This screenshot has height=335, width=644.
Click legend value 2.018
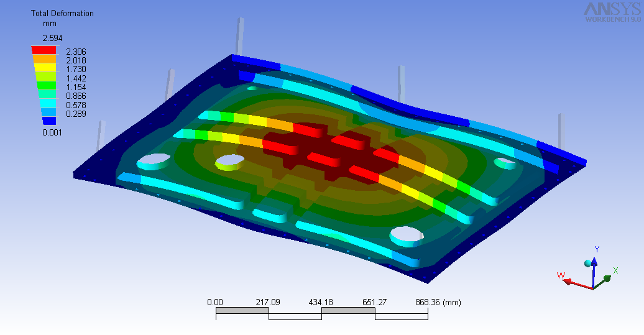(76, 60)
